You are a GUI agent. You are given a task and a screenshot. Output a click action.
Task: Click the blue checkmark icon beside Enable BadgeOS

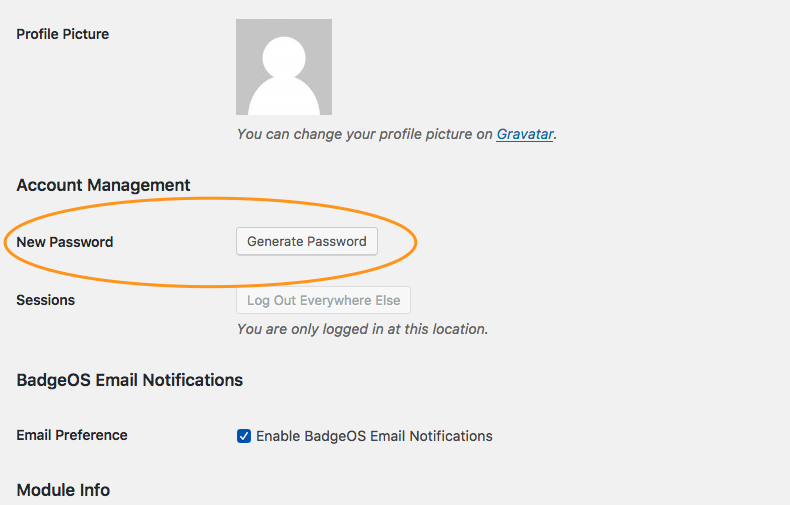coord(244,436)
